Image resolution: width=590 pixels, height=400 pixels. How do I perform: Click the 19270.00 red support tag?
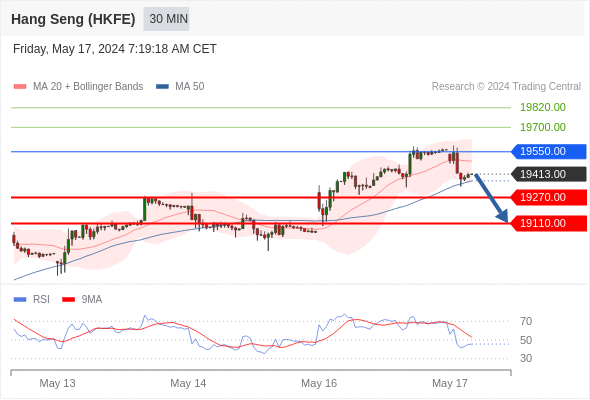coord(549,197)
